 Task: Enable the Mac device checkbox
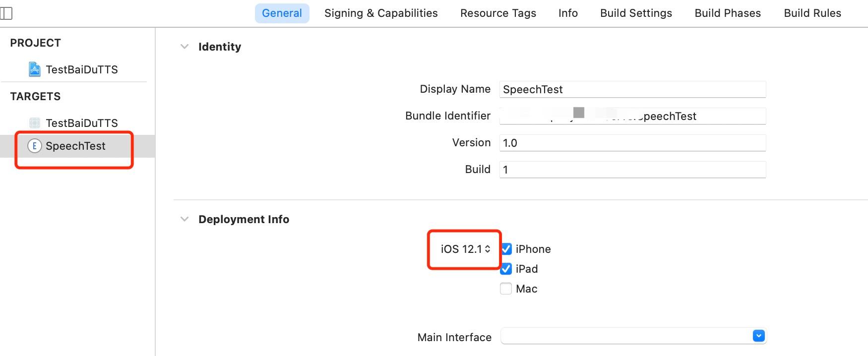click(506, 289)
